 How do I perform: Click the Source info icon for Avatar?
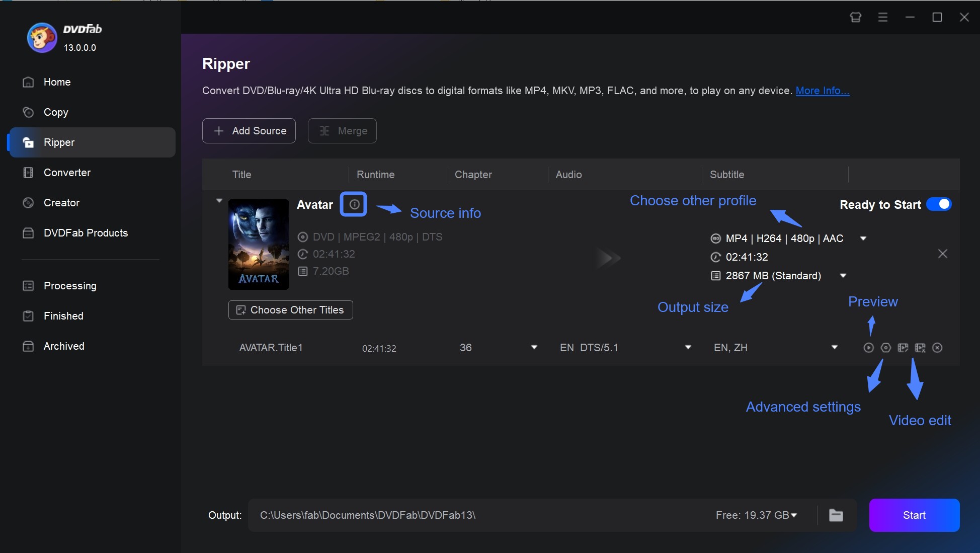tap(353, 204)
